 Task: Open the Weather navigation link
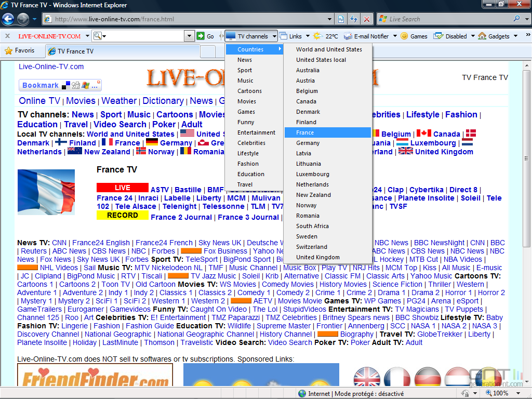pos(119,101)
